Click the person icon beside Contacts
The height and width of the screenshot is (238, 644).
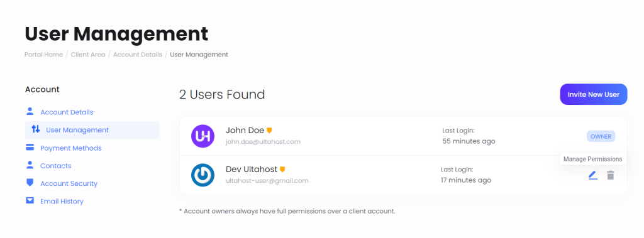30,165
